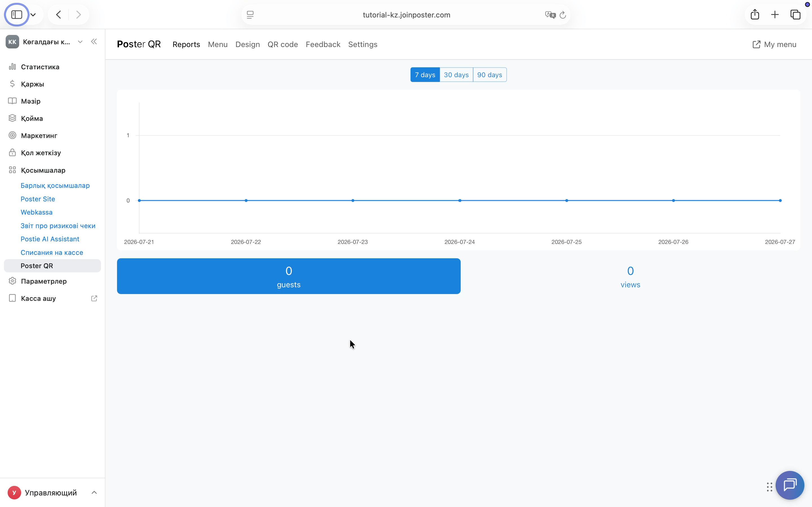Select the 7 days range

(x=425, y=75)
